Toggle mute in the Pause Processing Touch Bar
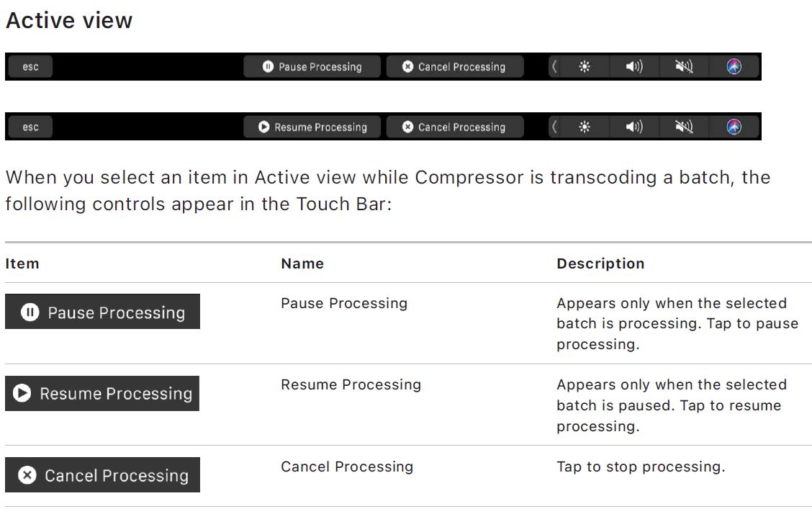 point(683,67)
